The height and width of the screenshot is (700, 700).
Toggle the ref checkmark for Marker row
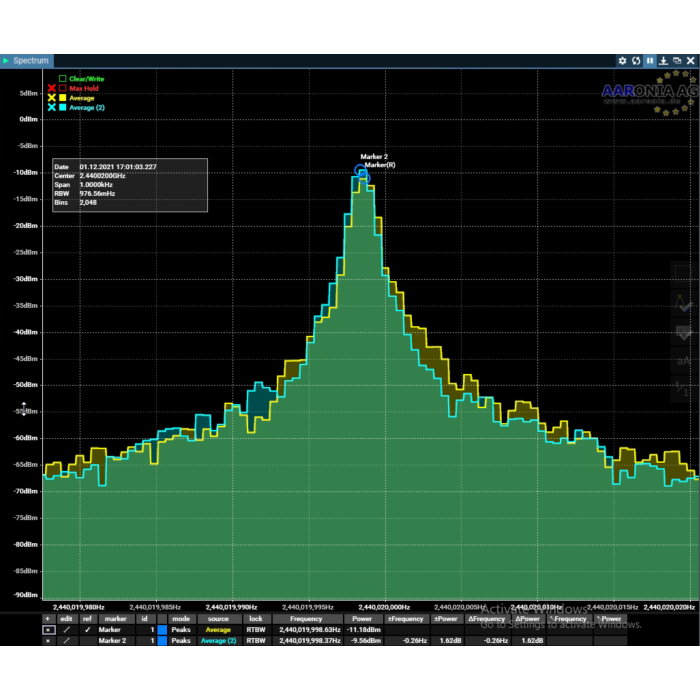click(x=87, y=630)
